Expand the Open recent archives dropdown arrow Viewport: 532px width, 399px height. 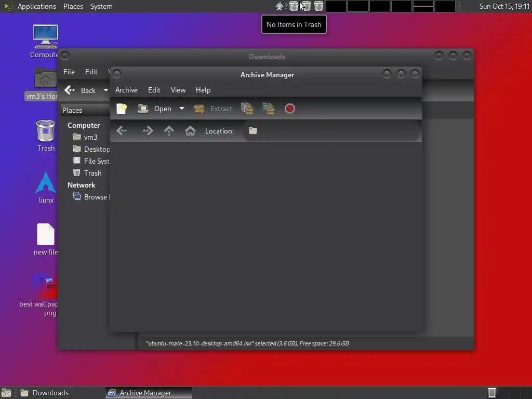(182, 109)
